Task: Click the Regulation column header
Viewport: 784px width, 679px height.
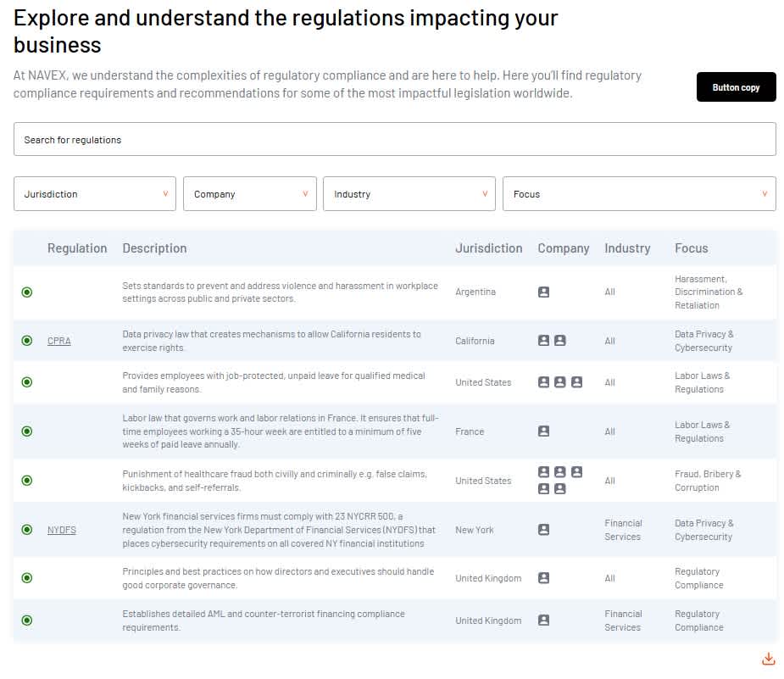Action: (x=77, y=248)
